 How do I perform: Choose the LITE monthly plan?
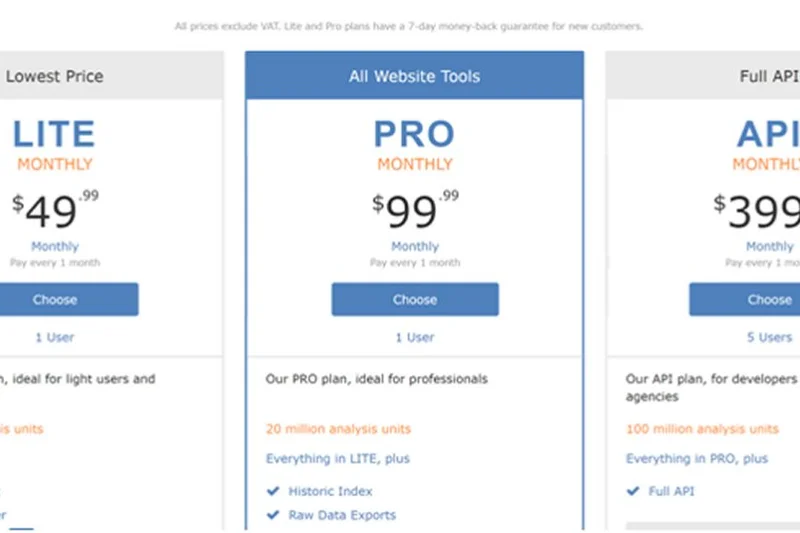tap(56, 299)
